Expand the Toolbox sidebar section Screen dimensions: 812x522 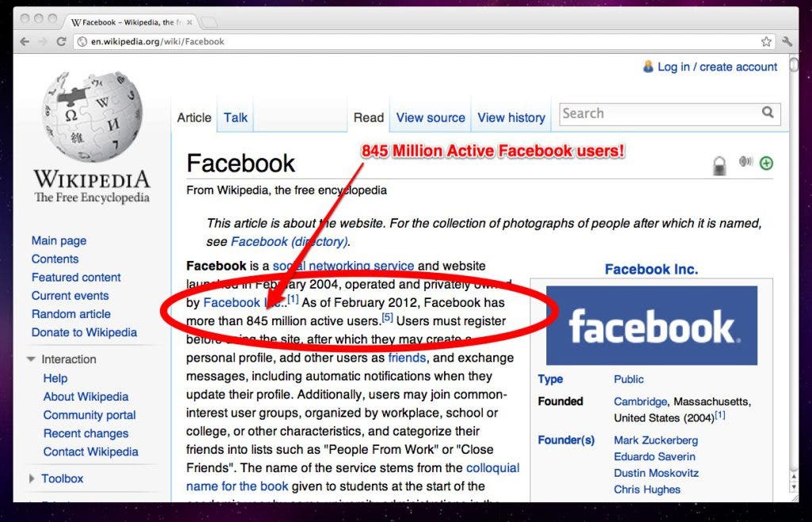pyautogui.click(x=32, y=478)
